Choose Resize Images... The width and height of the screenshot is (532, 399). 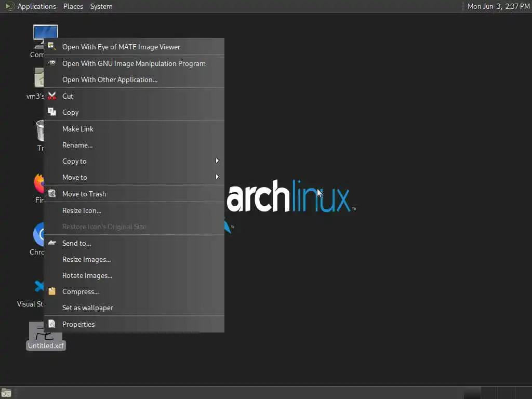[134, 260]
